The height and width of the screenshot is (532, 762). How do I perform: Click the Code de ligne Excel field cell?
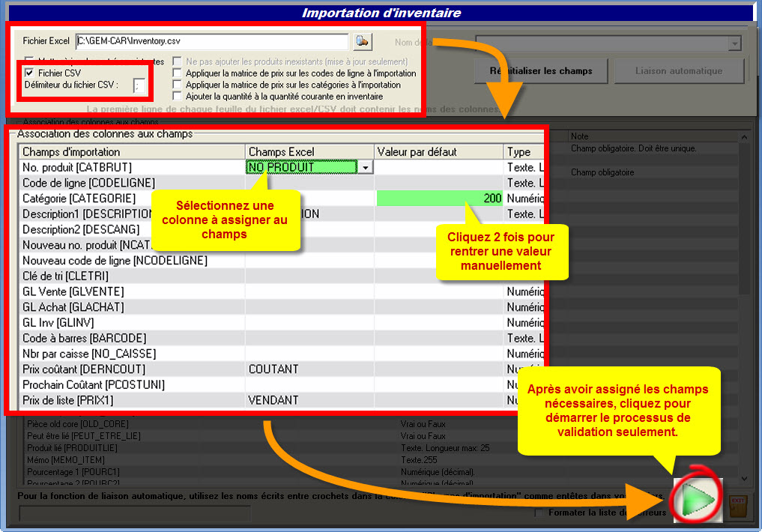coord(309,183)
